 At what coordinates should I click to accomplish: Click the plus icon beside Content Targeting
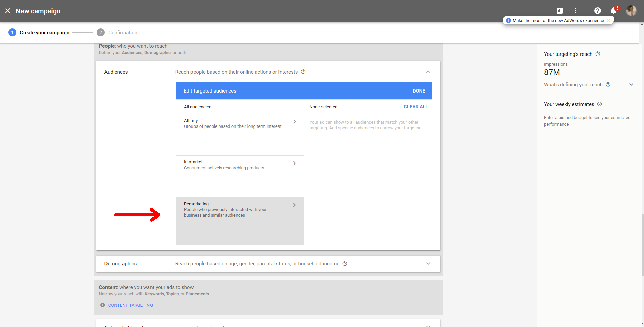point(102,305)
